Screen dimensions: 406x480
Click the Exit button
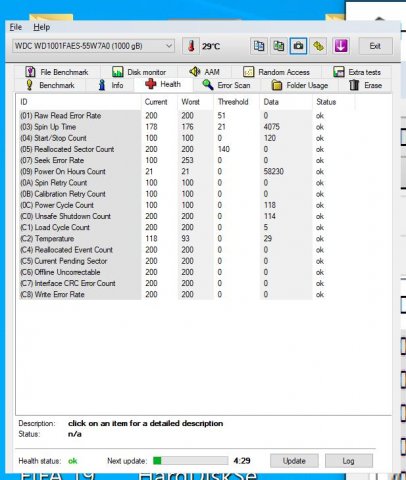pos(375,46)
